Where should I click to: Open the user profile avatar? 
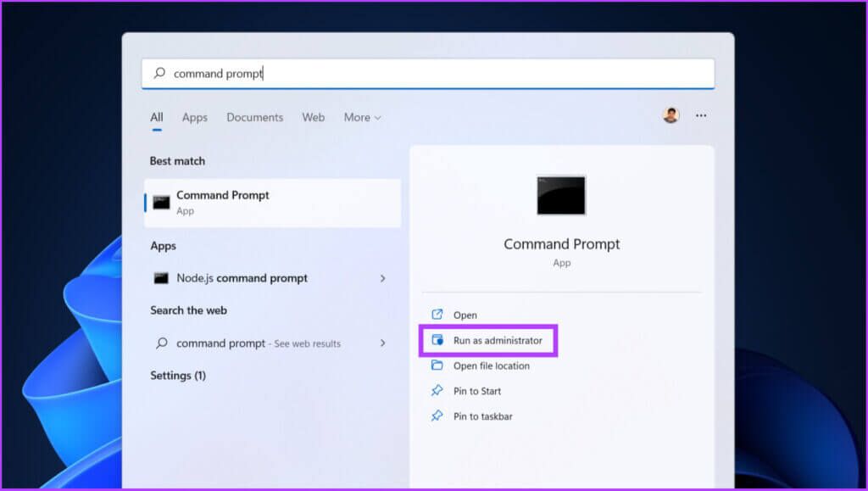(670, 115)
